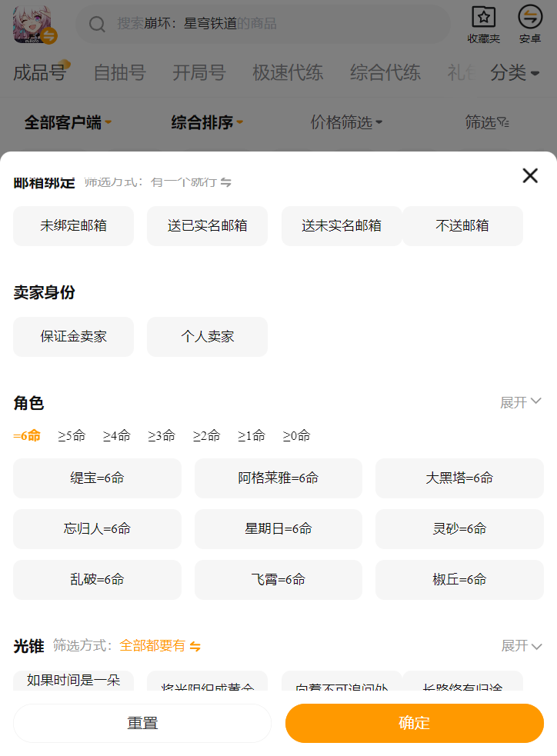
Task: Expand the 光锥 section with 展开
Action: (521, 645)
